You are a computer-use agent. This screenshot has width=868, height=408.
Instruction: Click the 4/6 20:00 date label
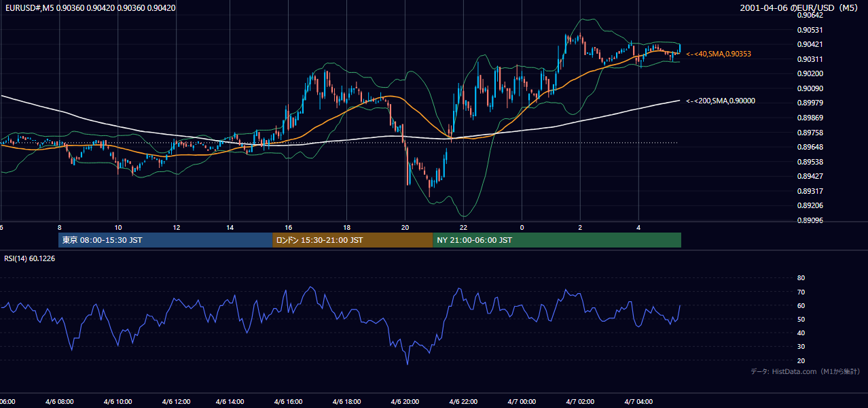tap(405, 401)
